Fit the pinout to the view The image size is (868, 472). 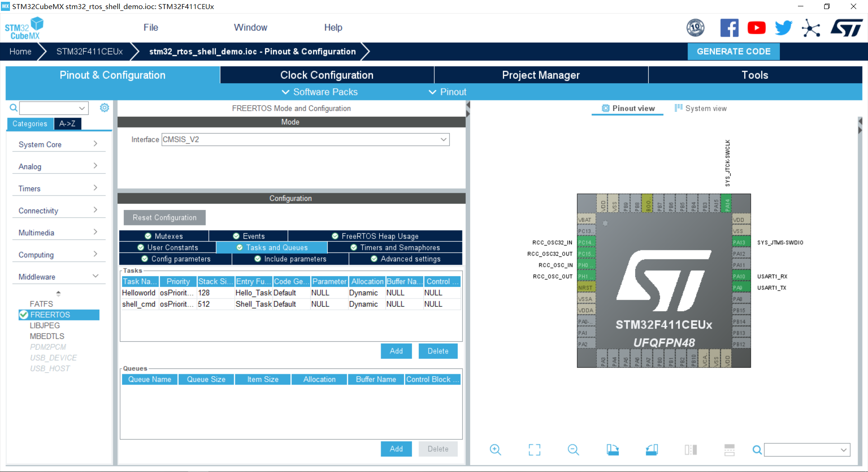(534, 449)
